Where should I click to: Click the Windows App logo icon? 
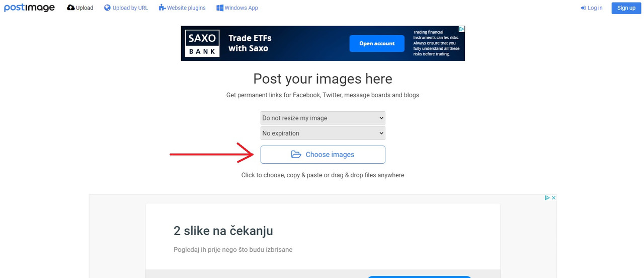(220, 8)
